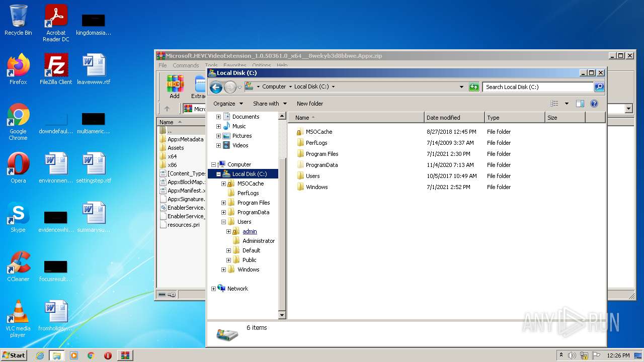
Task: Toggle the preview pane icon
Action: coord(580,104)
